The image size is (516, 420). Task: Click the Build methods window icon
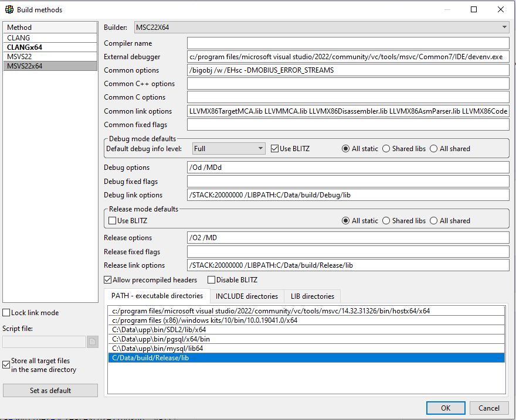click(9, 9)
